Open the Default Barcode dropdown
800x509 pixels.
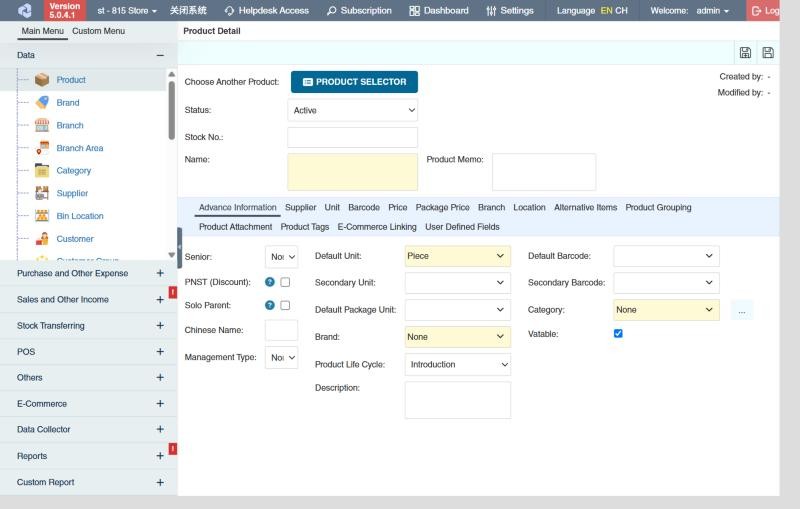coord(666,256)
